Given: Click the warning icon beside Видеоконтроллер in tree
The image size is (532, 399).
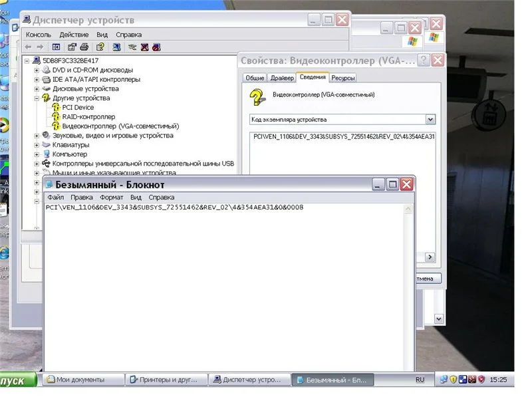Looking at the screenshot, I should tap(56, 126).
